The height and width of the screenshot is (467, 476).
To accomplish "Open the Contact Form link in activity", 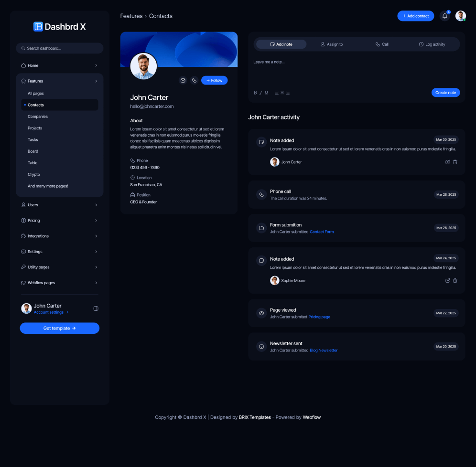I will (x=322, y=232).
